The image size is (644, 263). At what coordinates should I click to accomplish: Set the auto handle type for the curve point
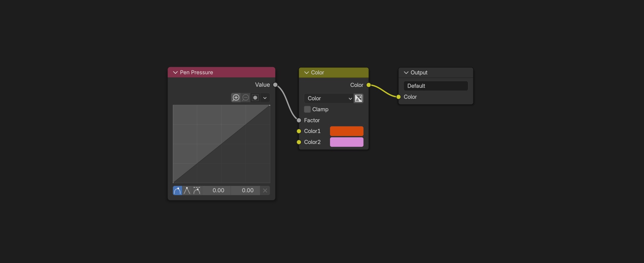pos(177,190)
